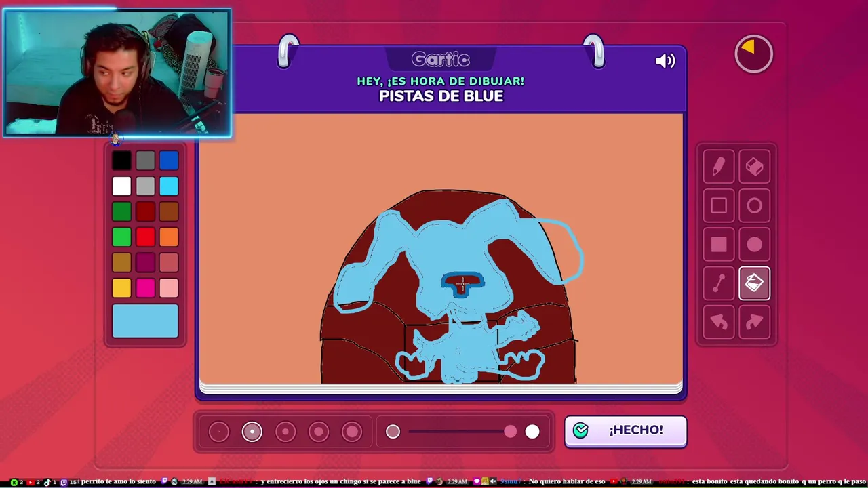Select the smallest brush size
Image resolution: width=868 pixels, height=488 pixels.
pos(219,432)
